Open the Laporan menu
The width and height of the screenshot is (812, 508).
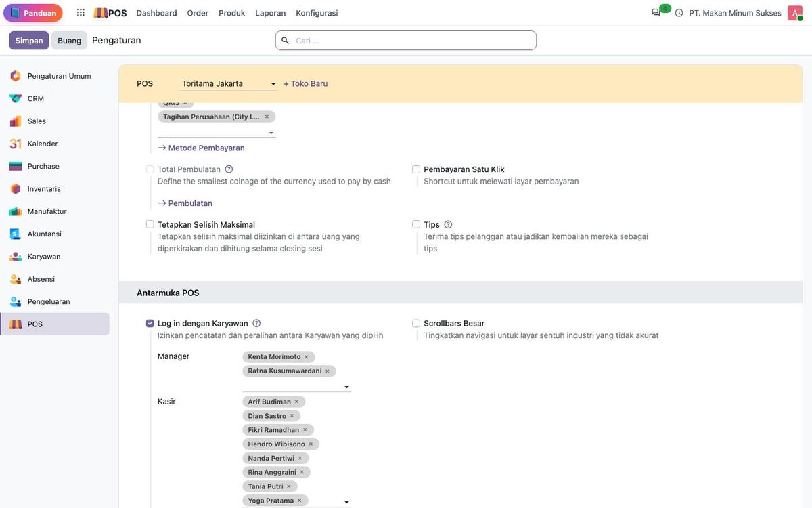(x=271, y=13)
